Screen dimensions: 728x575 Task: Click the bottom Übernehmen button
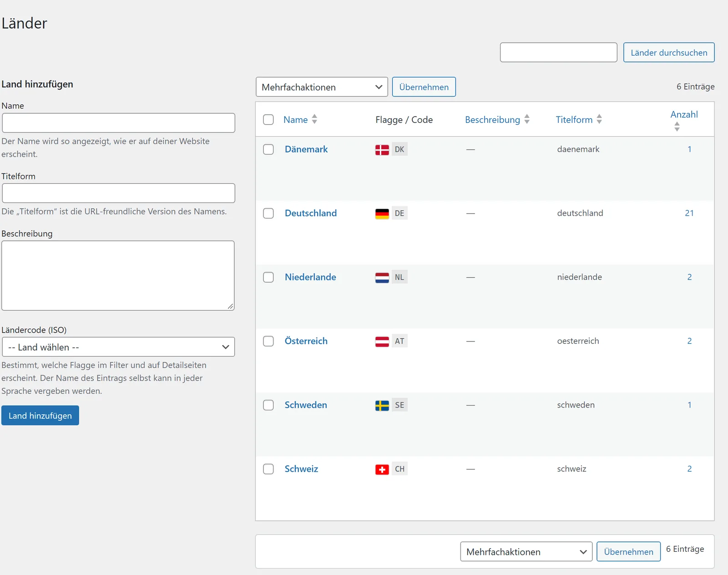pos(628,552)
